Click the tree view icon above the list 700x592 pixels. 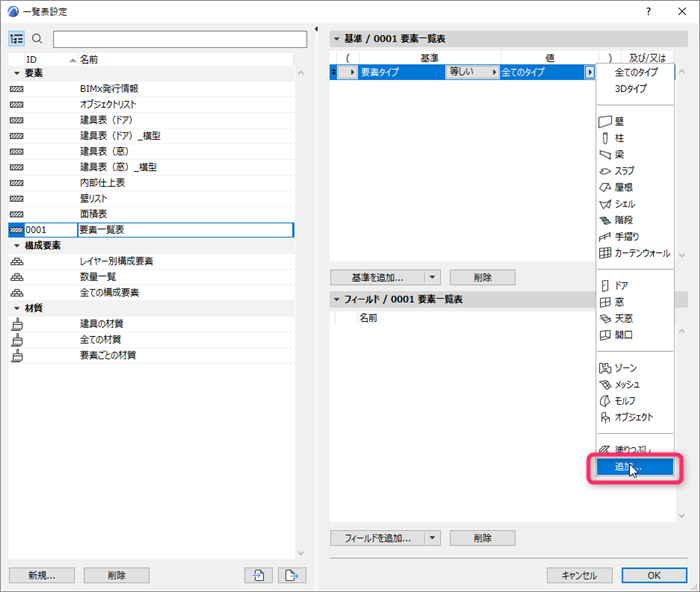[17, 39]
